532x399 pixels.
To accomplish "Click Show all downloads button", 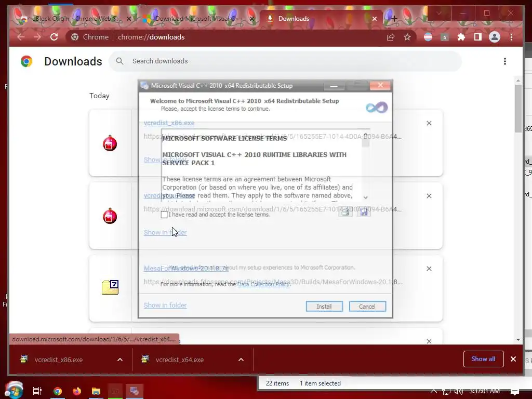I will click(x=483, y=359).
